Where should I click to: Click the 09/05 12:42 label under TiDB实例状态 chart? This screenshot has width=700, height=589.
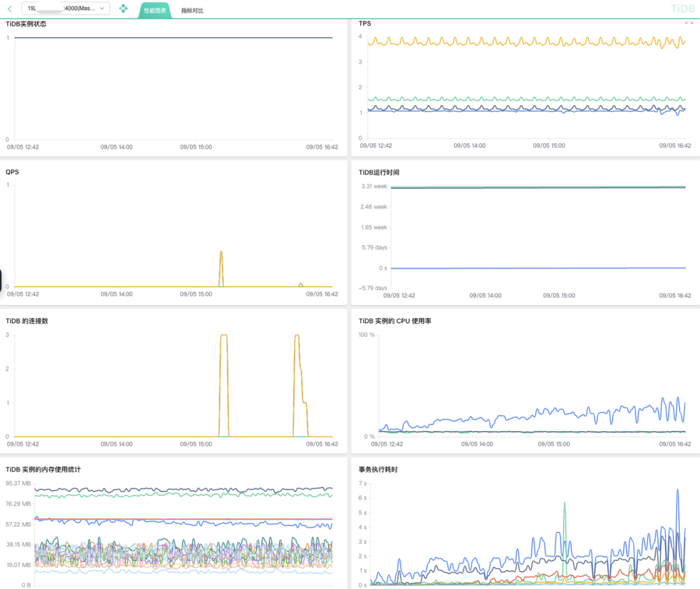(23, 147)
